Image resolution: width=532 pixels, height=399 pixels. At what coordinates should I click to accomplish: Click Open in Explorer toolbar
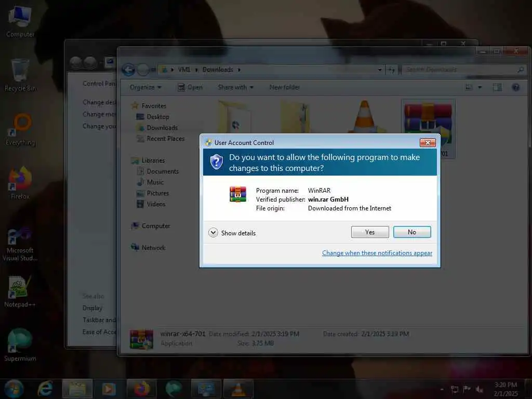point(190,87)
